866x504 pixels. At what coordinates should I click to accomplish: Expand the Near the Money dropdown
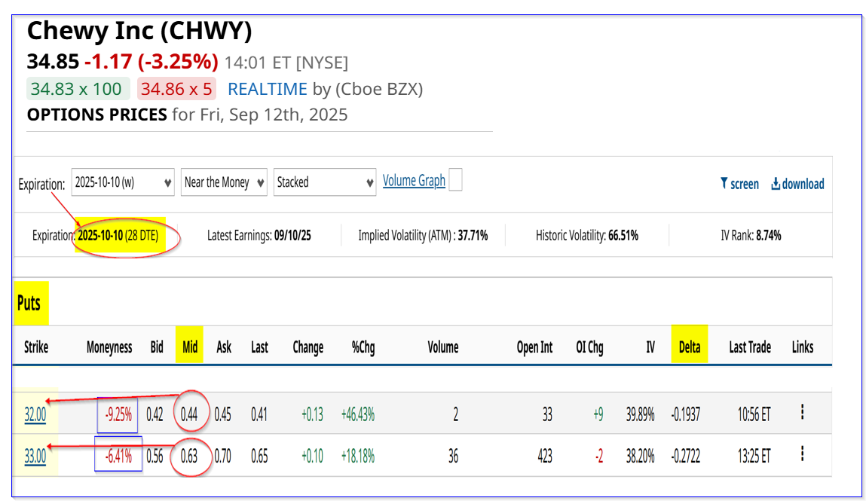click(x=225, y=182)
